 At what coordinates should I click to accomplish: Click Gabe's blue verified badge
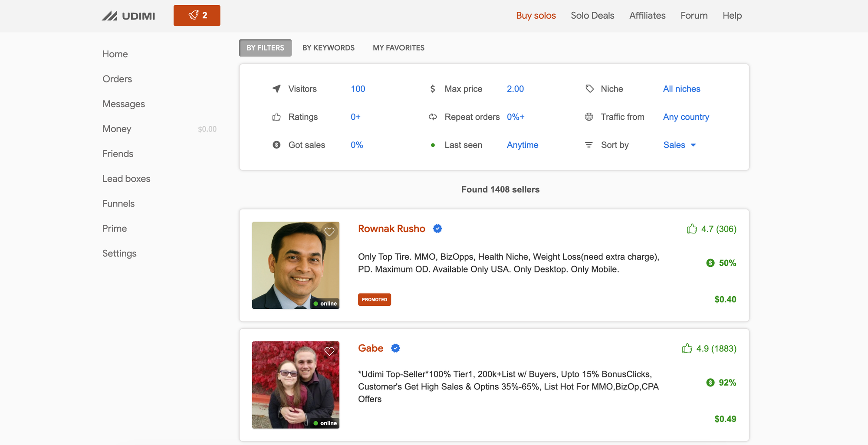(395, 348)
